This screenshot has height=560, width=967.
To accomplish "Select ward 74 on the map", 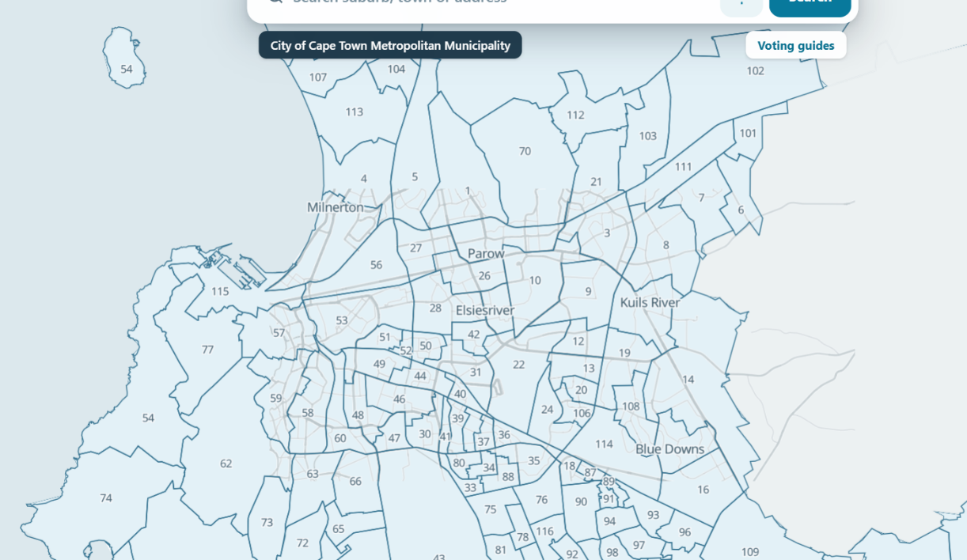I will click(106, 498).
